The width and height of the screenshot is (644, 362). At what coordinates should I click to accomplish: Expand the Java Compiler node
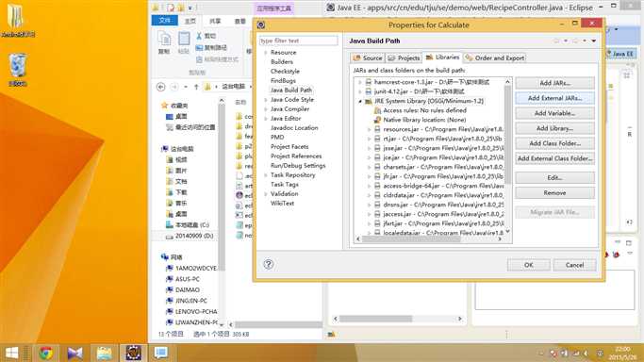(266, 109)
